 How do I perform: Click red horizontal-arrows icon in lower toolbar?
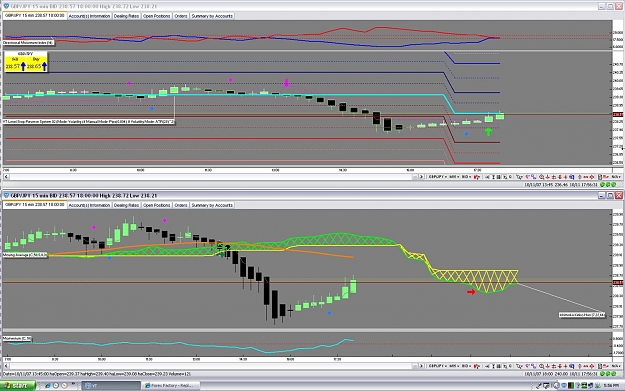tap(585, 366)
